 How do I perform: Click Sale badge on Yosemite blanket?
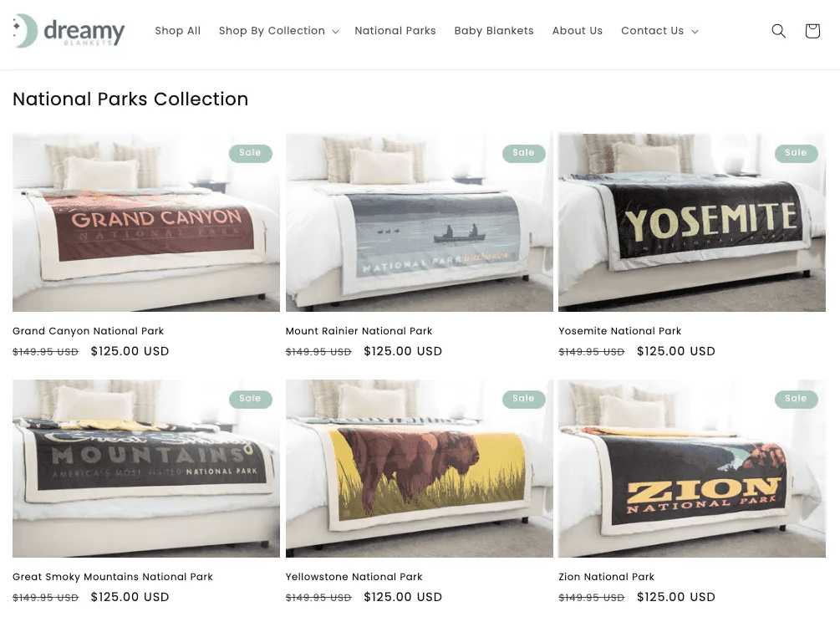click(796, 153)
